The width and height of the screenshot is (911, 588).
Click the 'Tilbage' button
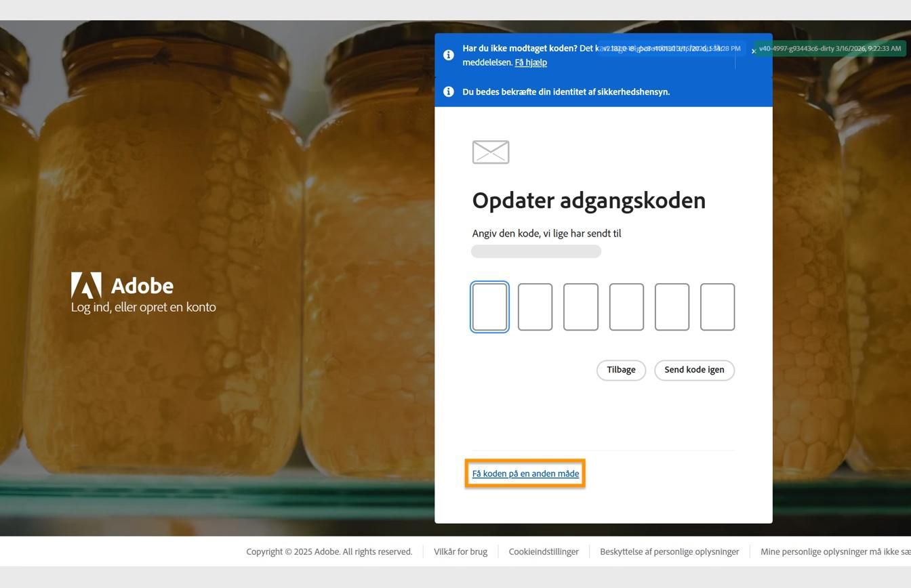[620, 369]
